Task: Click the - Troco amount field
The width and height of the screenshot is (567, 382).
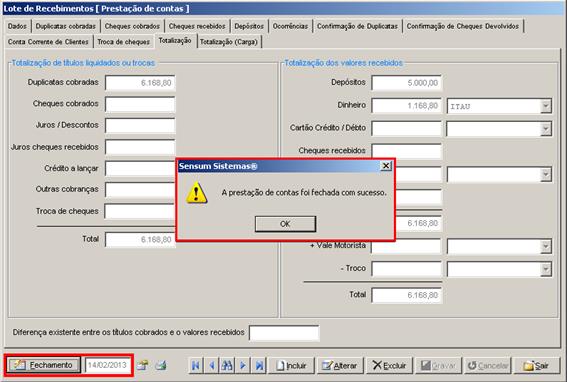Action: coord(407,269)
